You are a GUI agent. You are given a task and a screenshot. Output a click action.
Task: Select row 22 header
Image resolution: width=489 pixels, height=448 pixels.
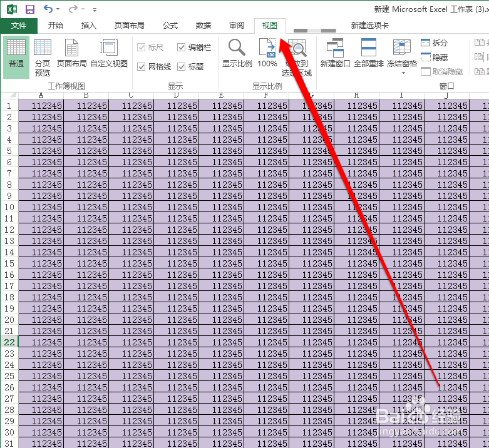click(9, 342)
